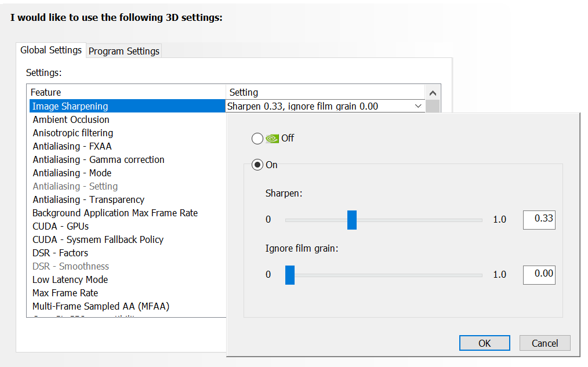This screenshot has width=588, height=367.
Task: Select Background Application Max Frame Rate row
Action: pyautogui.click(x=128, y=213)
